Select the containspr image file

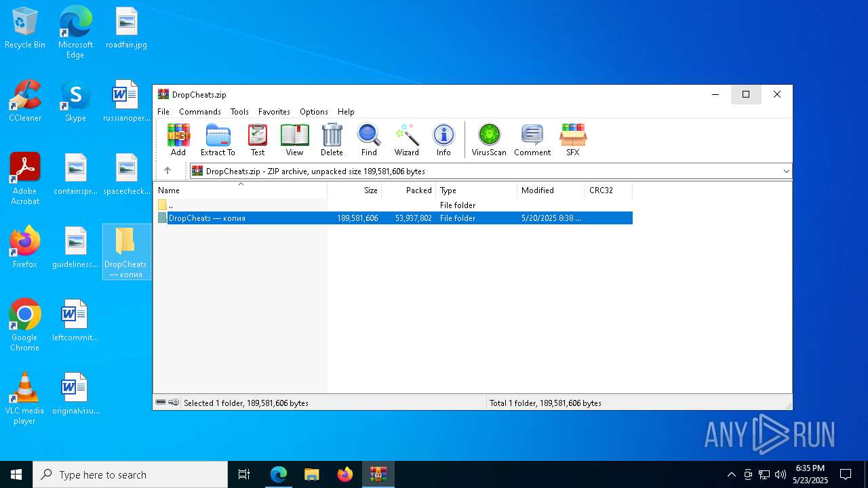point(75,174)
